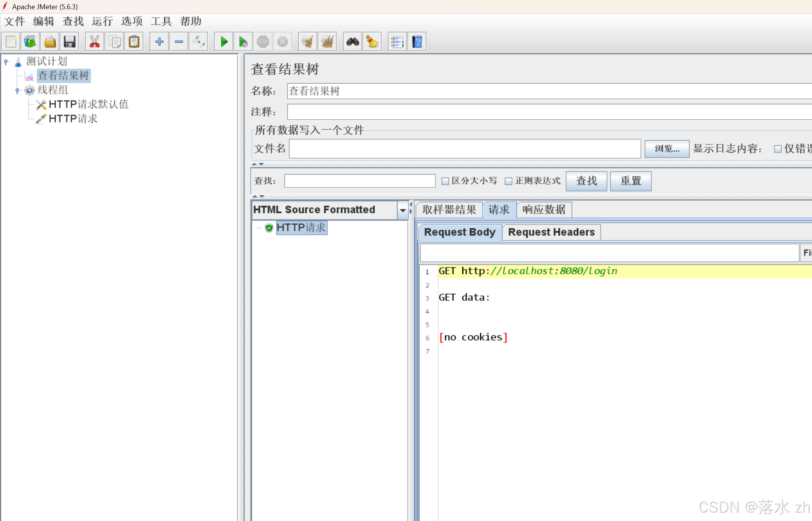812x521 pixels.
Task: Reset search with the brush icon
Action: point(372,41)
